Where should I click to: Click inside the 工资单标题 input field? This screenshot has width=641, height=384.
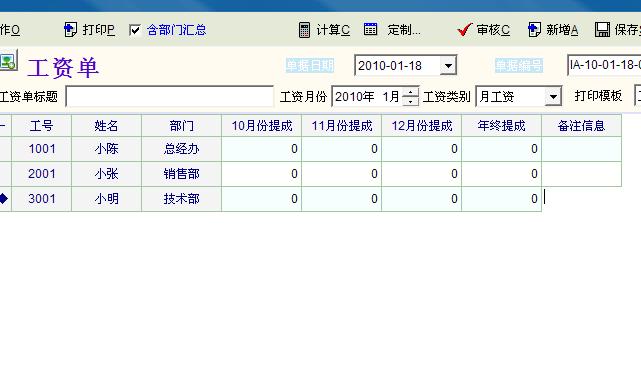click(x=170, y=97)
